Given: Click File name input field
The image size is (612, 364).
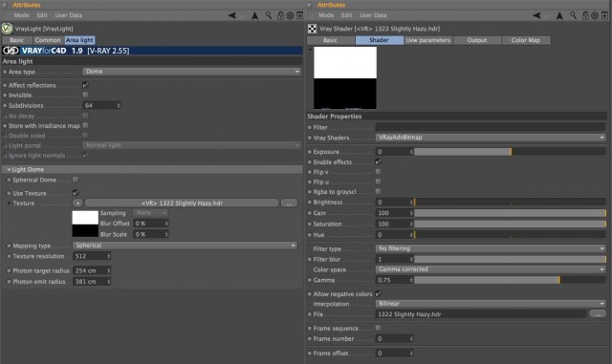Looking at the screenshot, I should 481,314.
